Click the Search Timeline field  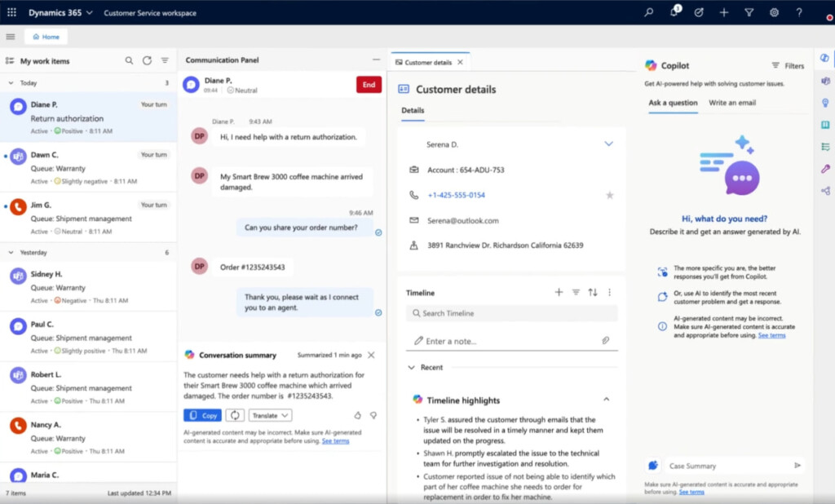click(x=512, y=313)
